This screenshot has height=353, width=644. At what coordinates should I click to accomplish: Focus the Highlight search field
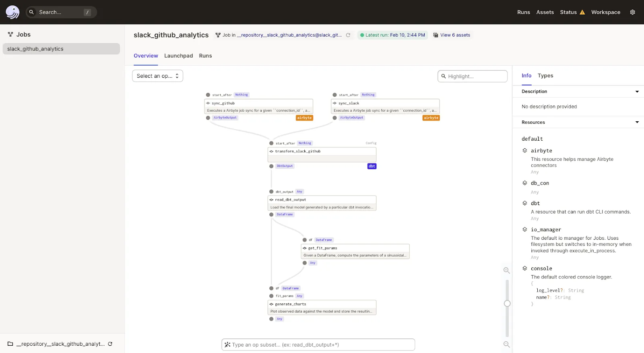point(473,76)
